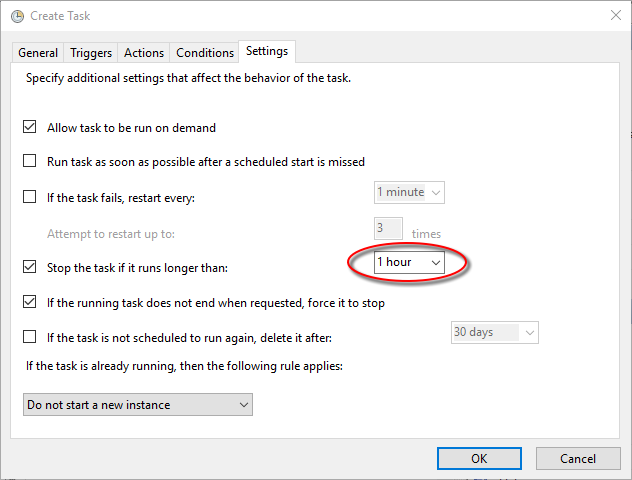Toggle stop task if runs longer checkbox
The height and width of the screenshot is (480, 632).
click(x=30, y=267)
